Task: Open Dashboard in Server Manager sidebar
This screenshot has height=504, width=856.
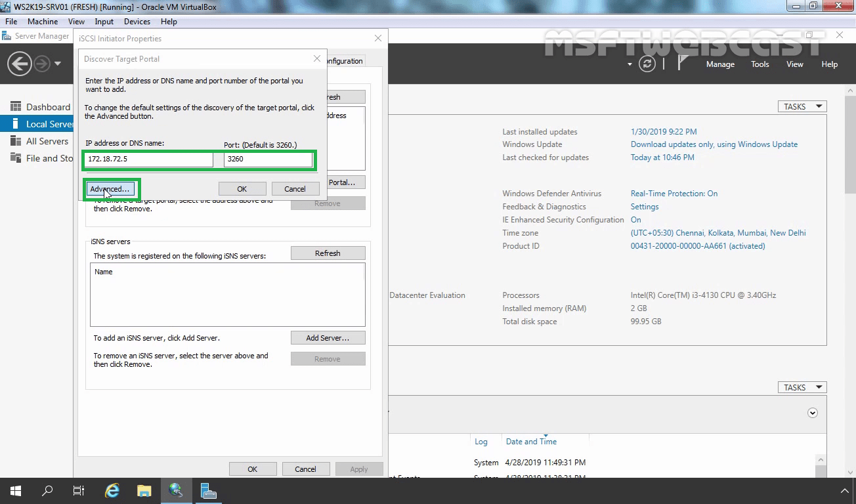Action: click(x=48, y=106)
